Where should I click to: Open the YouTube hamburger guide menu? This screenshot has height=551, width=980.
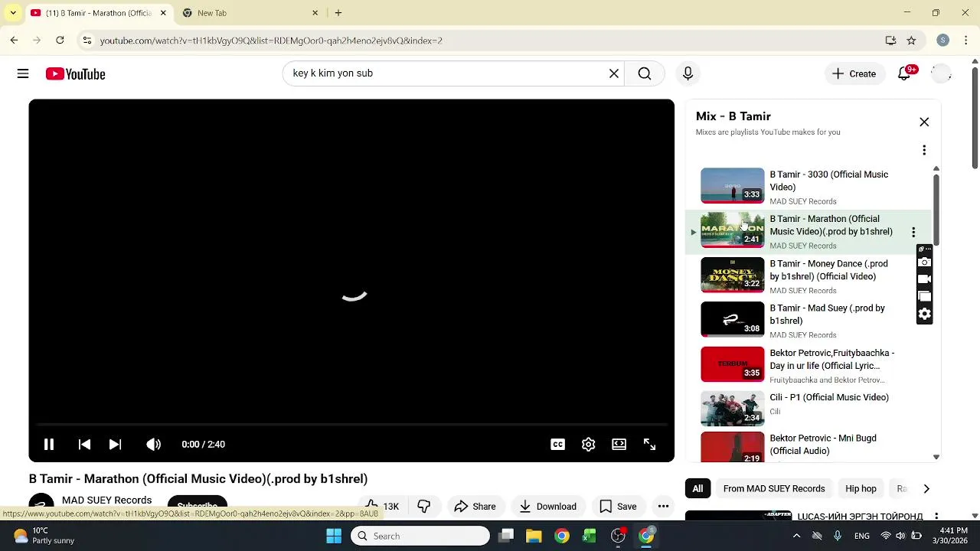coord(23,73)
